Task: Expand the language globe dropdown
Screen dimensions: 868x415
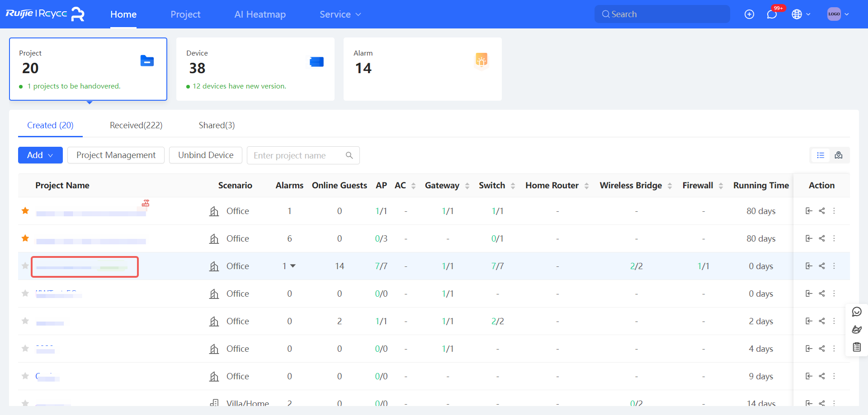Action: coord(801,14)
